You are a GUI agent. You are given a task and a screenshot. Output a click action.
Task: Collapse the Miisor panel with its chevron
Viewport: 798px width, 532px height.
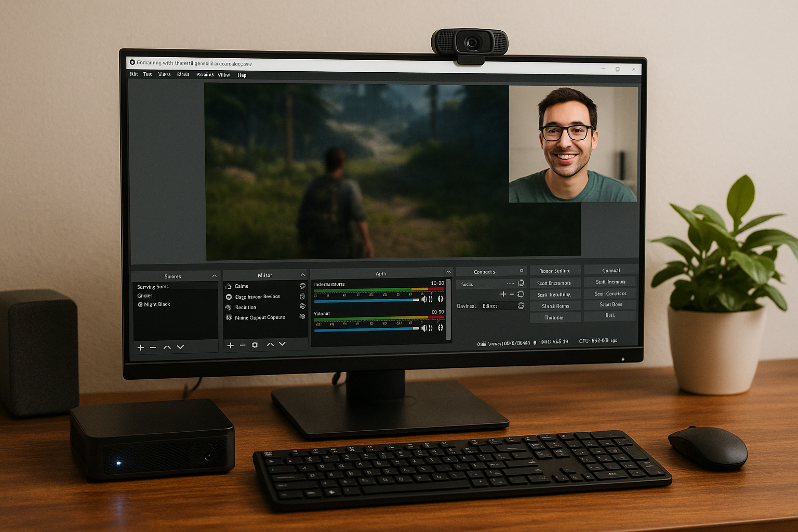303,274
